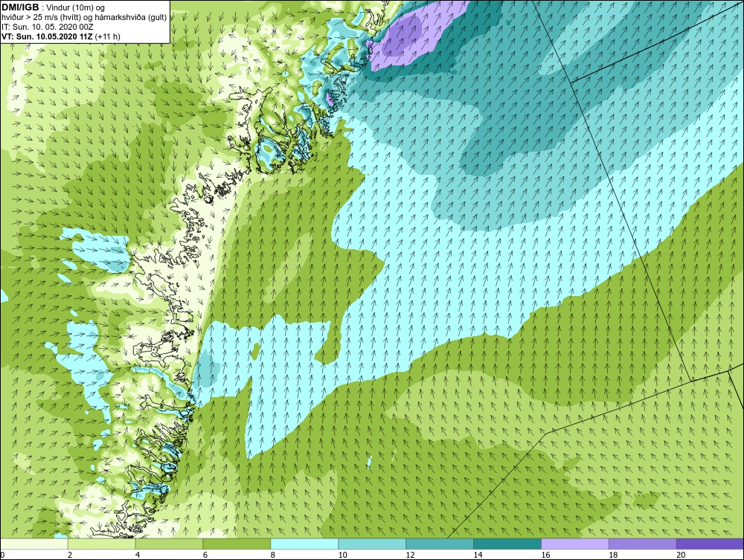The width and height of the screenshot is (744, 560).
Task: Click the 18–20 m/s purple legend swatch
Action: pos(643,544)
